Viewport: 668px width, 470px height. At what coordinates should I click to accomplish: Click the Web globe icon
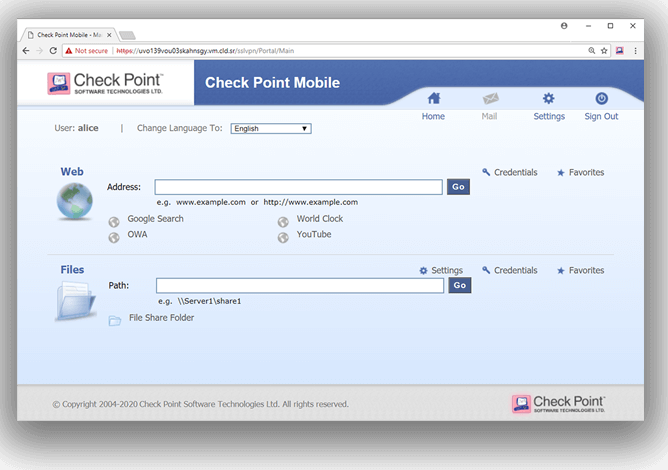[74, 201]
